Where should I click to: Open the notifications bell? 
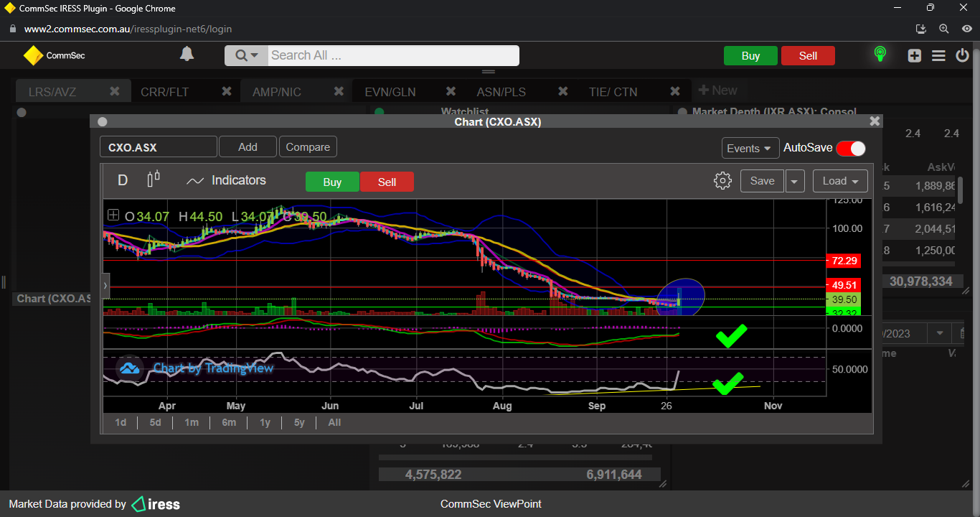(187, 54)
